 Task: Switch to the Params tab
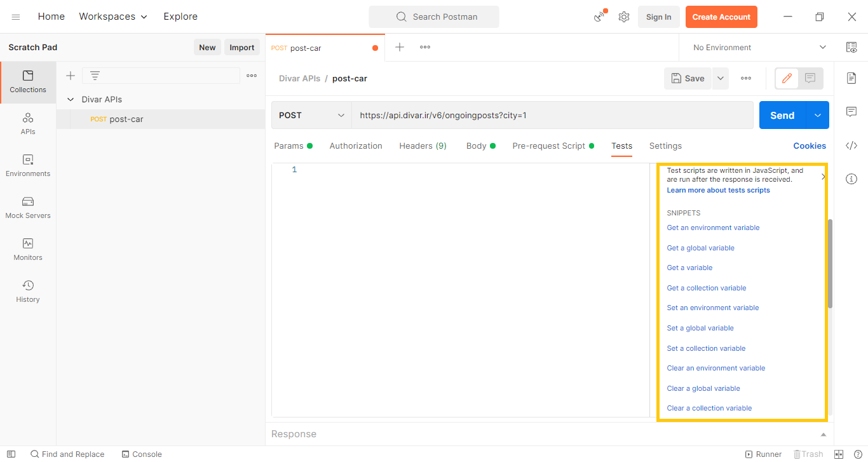[293, 146]
